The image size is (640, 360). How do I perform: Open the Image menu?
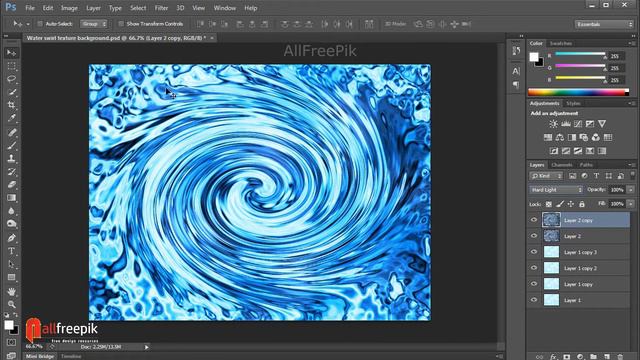[69, 8]
